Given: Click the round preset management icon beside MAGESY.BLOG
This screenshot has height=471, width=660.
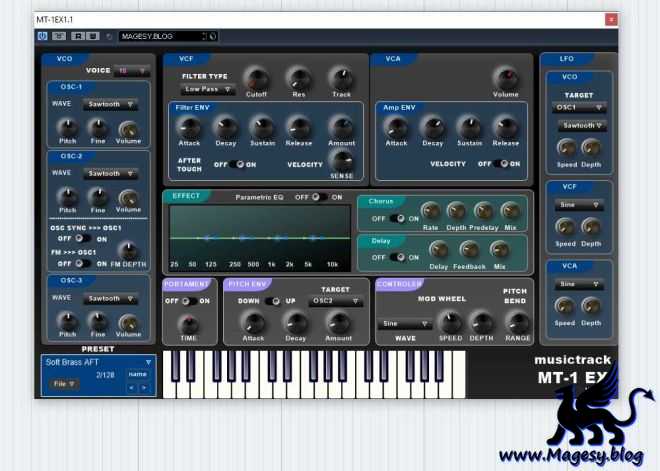Looking at the screenshot, I should point(213,36).
